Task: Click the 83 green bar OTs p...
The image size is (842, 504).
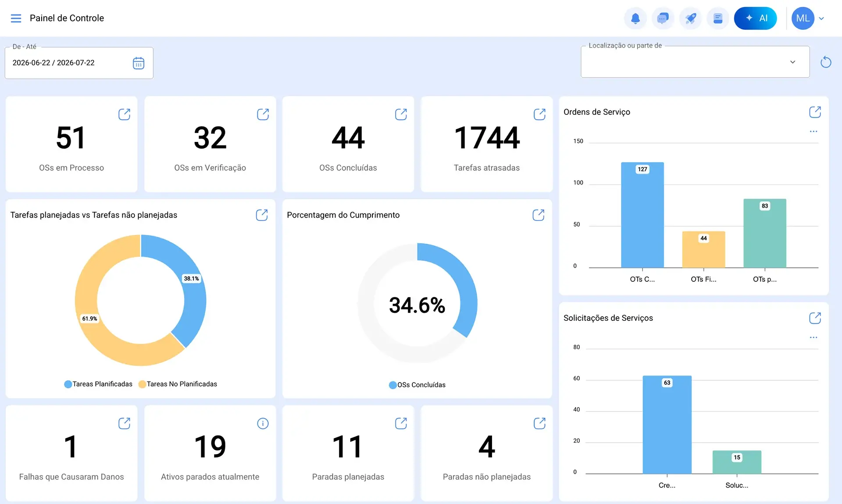Action: (764, 233)
